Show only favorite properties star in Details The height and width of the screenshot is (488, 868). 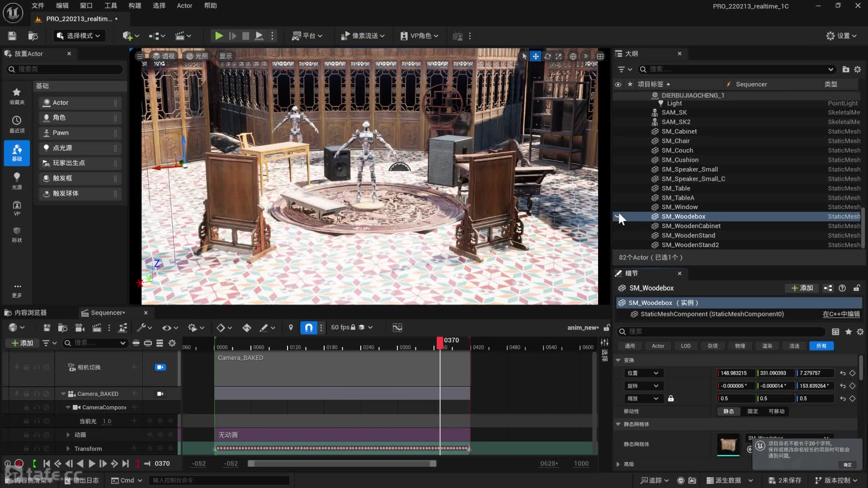(x=848, y=332)
